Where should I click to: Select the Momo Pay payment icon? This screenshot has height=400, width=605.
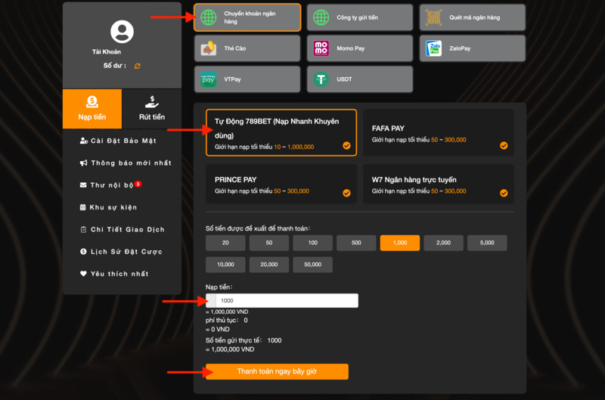coord(321,48)
